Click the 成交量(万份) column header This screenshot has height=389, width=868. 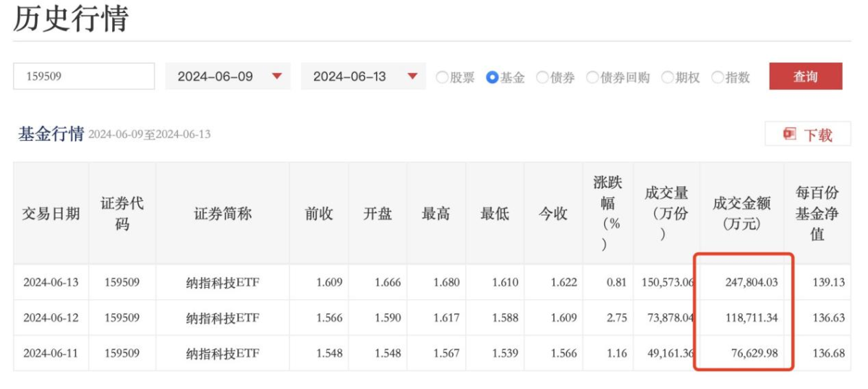pyautogui.click(x=667, y=213)
